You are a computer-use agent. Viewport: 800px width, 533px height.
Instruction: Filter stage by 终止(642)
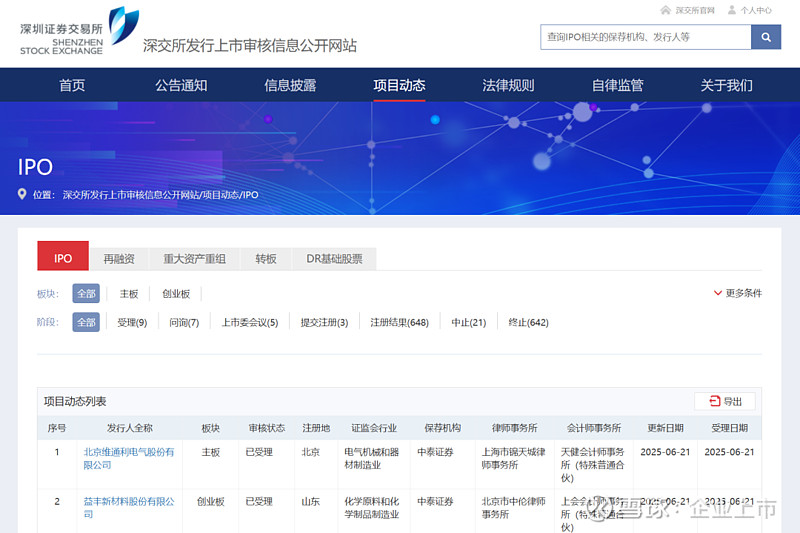coord(529,322)
